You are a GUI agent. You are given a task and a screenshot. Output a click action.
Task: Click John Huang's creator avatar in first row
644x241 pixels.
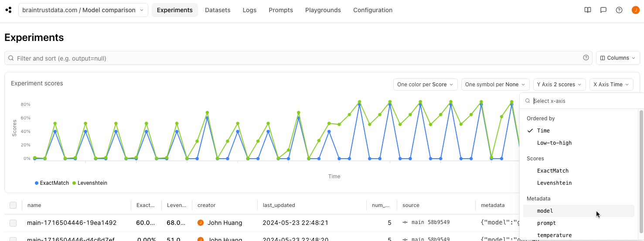point(201,223)
